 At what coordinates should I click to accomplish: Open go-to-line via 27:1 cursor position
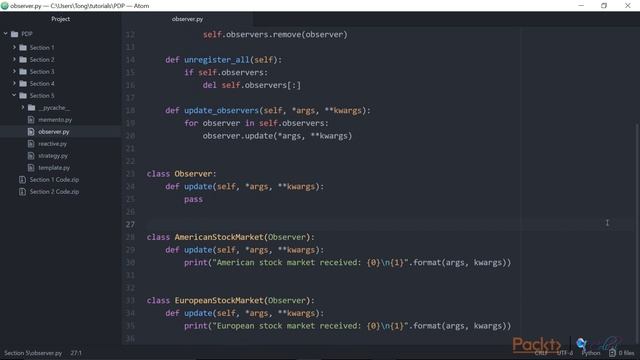point(76,353)
